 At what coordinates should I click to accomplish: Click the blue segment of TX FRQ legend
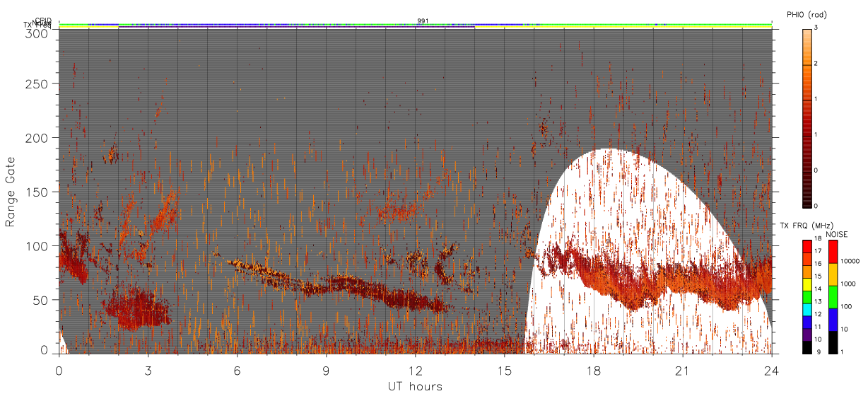(807, 322)
